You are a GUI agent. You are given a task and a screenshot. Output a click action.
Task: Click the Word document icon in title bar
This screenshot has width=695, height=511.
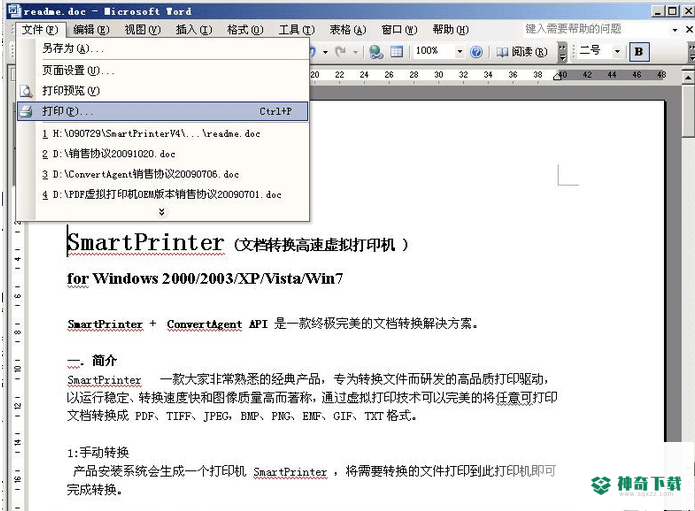point(14,11)
